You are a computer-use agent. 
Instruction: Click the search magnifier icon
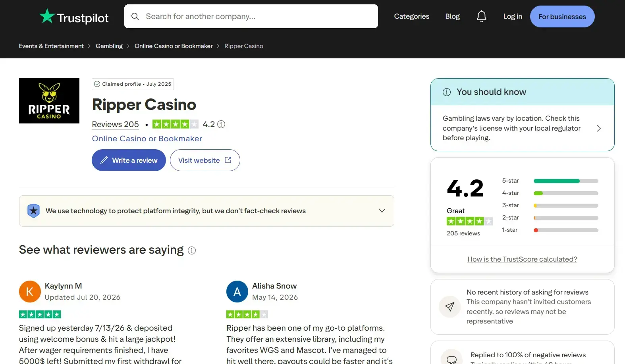click(x=135, y=16)
